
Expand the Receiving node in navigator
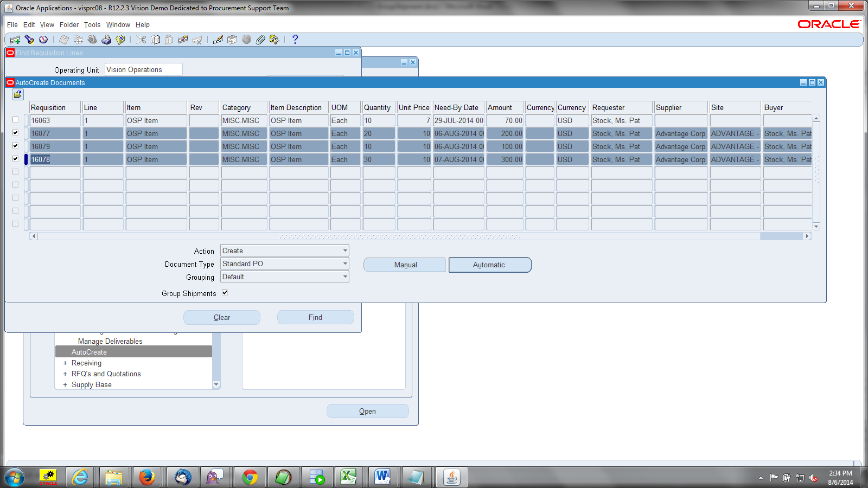point(65,363)
